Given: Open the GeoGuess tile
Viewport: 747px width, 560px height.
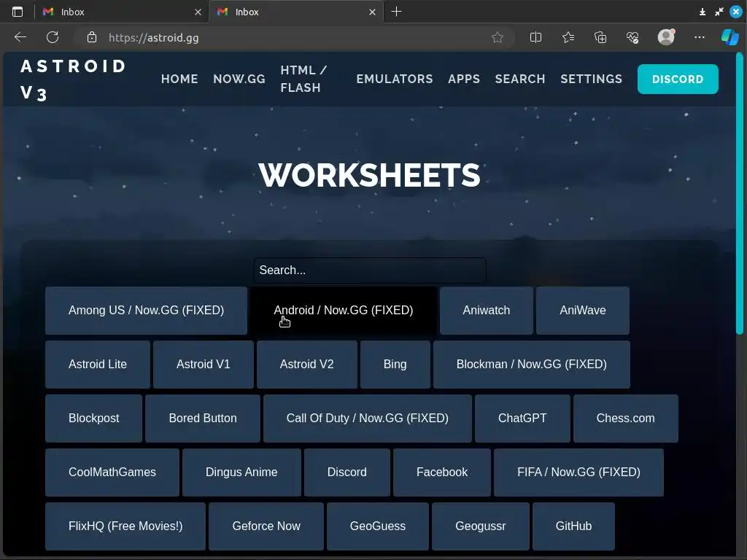Looking at the screenshot, I should pyautogui.click(x=378, y=526).
